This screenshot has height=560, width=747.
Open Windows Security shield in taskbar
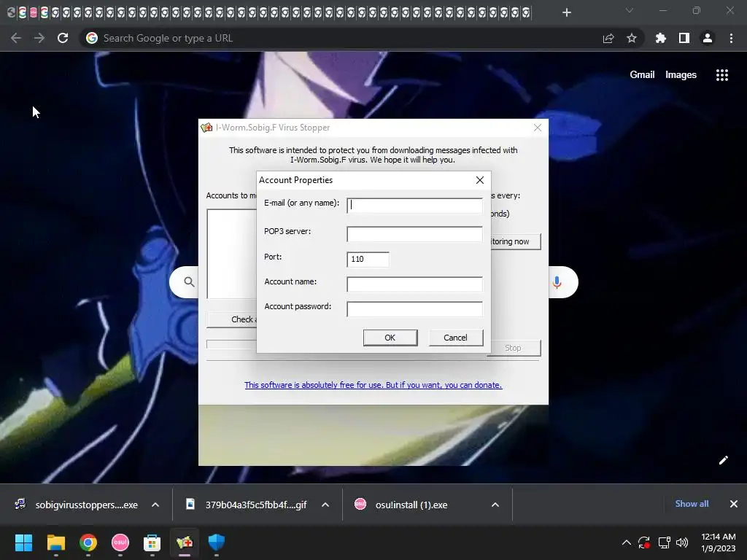[216, 542]
